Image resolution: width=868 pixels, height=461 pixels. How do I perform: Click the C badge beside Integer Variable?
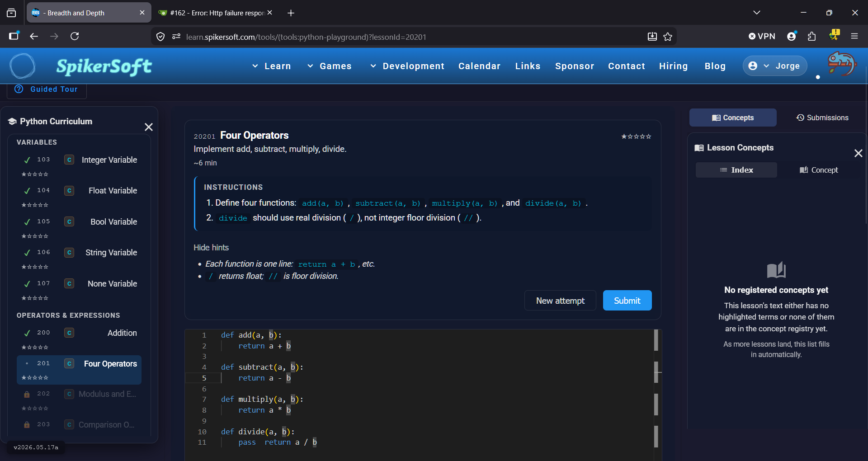[x=69, y=160]
